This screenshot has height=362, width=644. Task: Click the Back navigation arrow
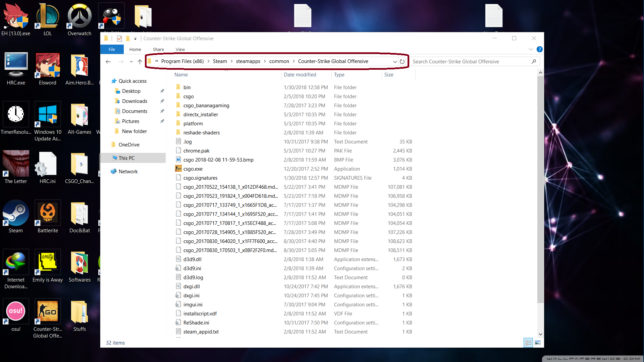(108, 61)
